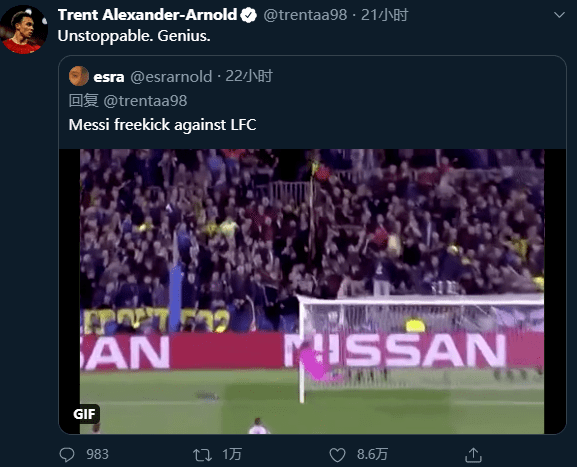Open quoted tweet text Messi freekick against LFC
This screenshot has width=577, height=467.
162,125
